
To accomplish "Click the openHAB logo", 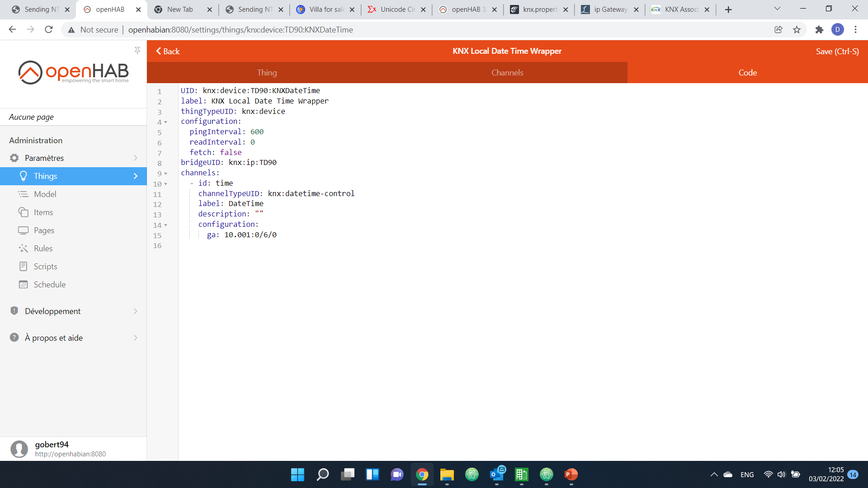I will click(x=73, y=72).
